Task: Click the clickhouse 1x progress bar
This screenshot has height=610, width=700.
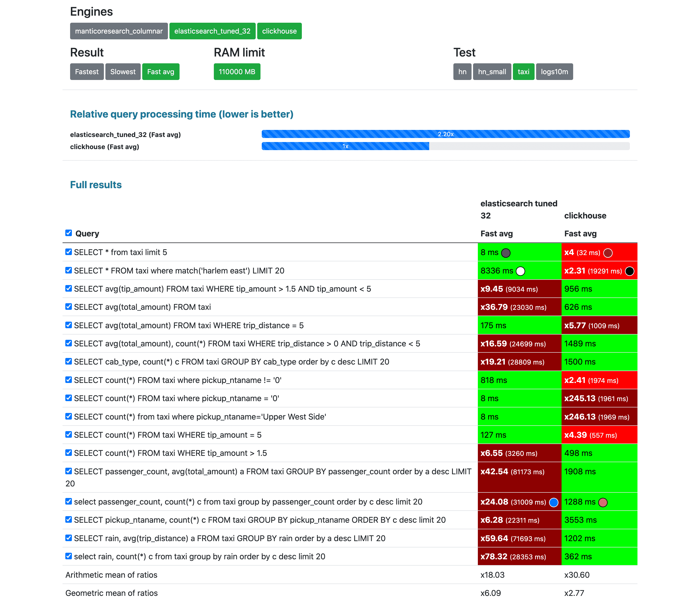Action: pyautogui.click(x=345, y=146)
